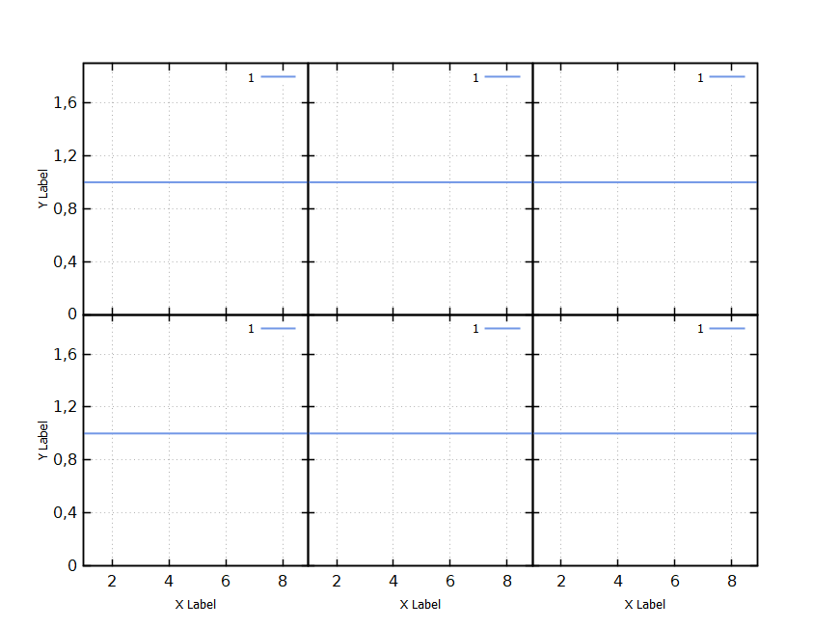Image resolution: width=840 pixels, height=628 pixels.
Task: Click the 1,6 tick label of top row
Action: pos(66,102)
